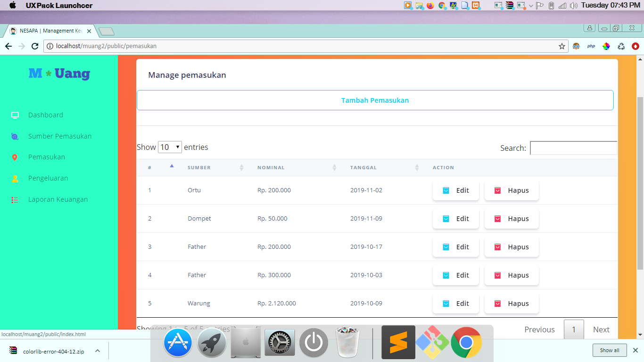
Task: Bookmark page with the star icon
Action: point(561,46)
